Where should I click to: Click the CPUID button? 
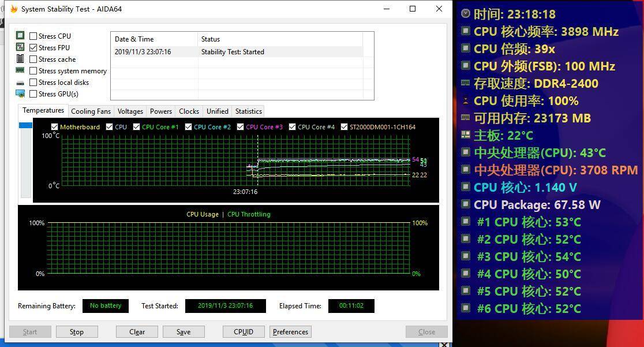tap(244, 332)
